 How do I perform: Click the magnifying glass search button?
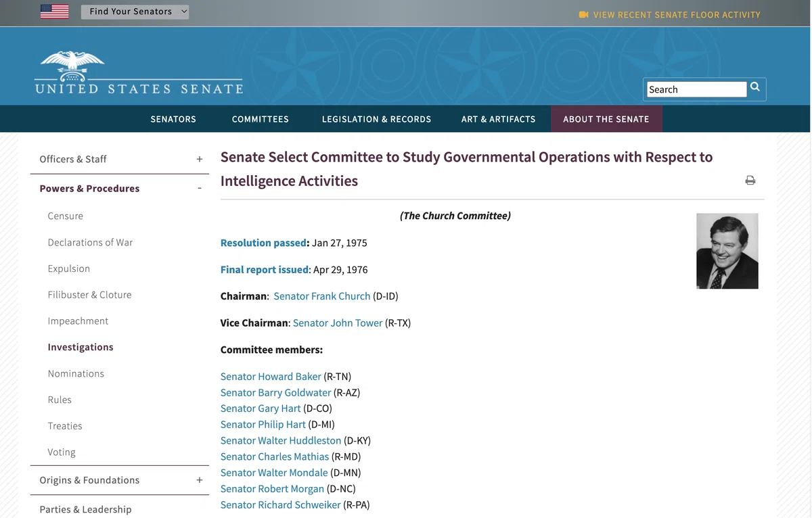click(x=755, y=87)
